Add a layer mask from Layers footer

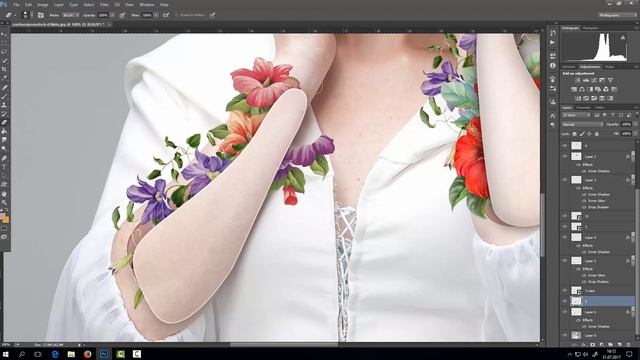tap(593, 345)
